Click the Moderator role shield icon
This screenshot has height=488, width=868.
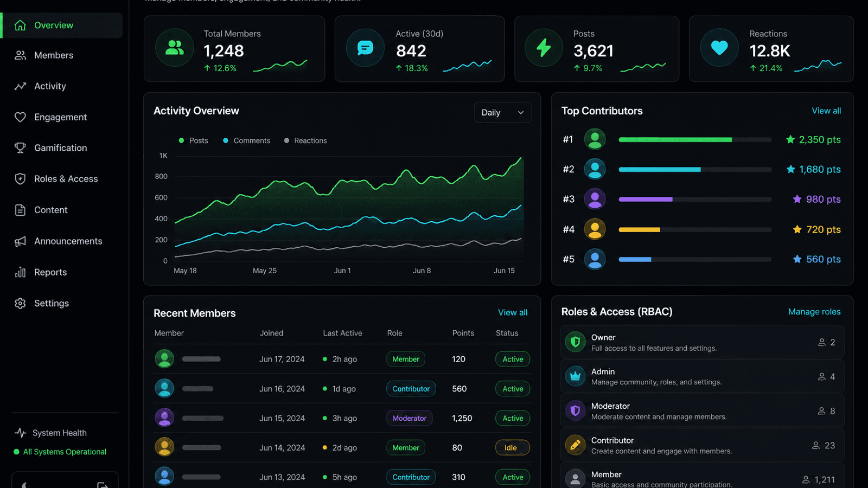pyautogui.click(x=576, y=411)
